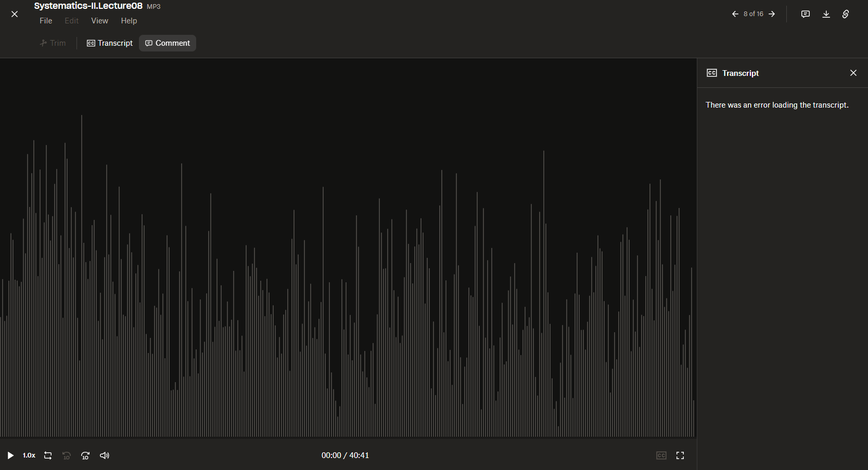868x470 pixels.
Task: Rewind 10 seconds
Action: (x=67, y=455)
